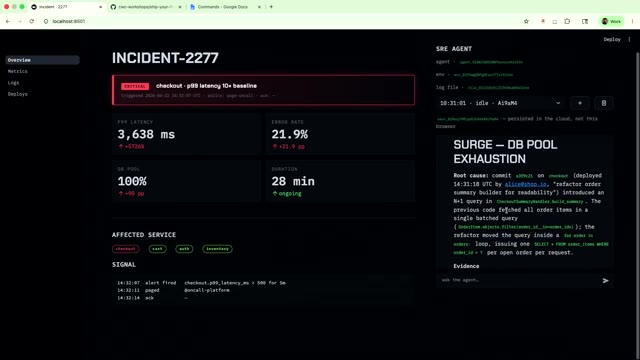Open the browser side panel icon

point(585,21)
